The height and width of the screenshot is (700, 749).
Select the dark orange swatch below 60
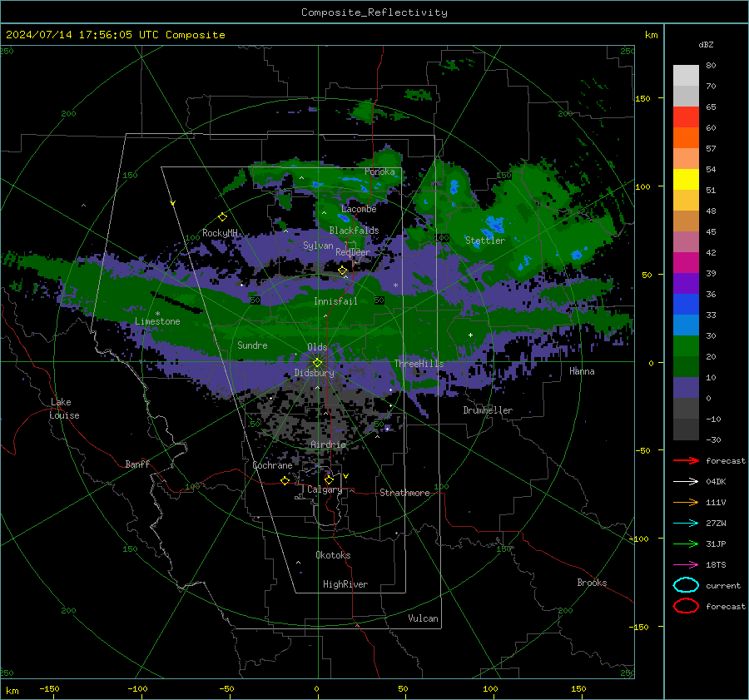click(686, 137)
